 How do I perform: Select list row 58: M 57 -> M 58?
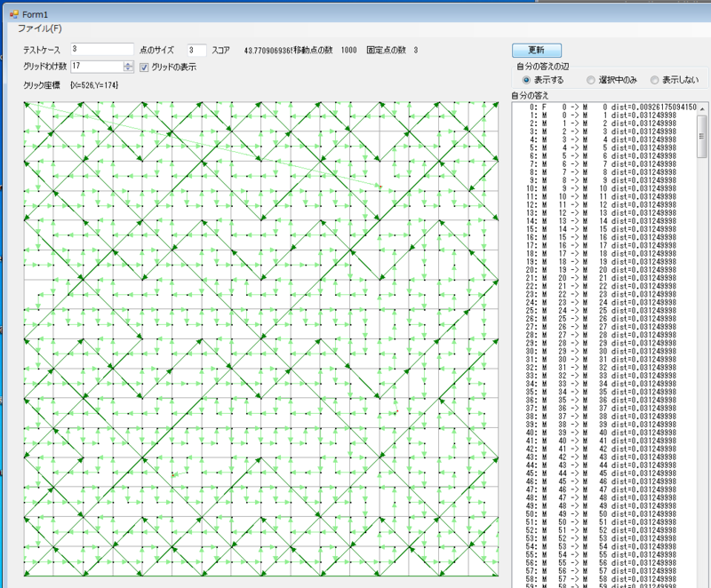605,579
